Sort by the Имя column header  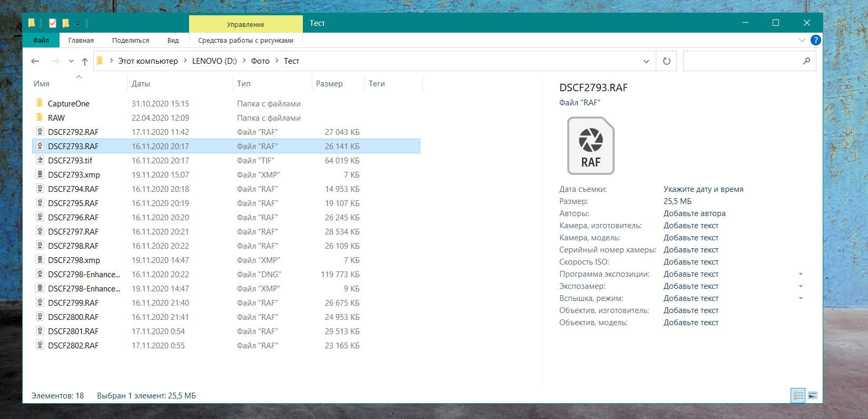(42, 84)
